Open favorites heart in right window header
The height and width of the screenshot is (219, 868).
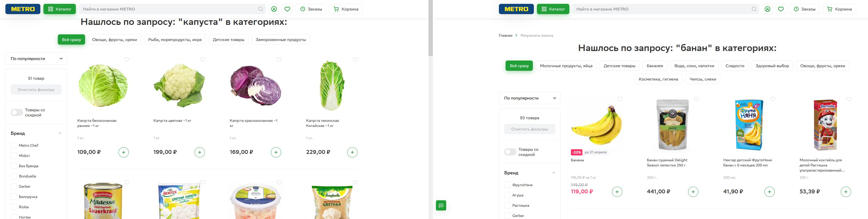(781, 9)
